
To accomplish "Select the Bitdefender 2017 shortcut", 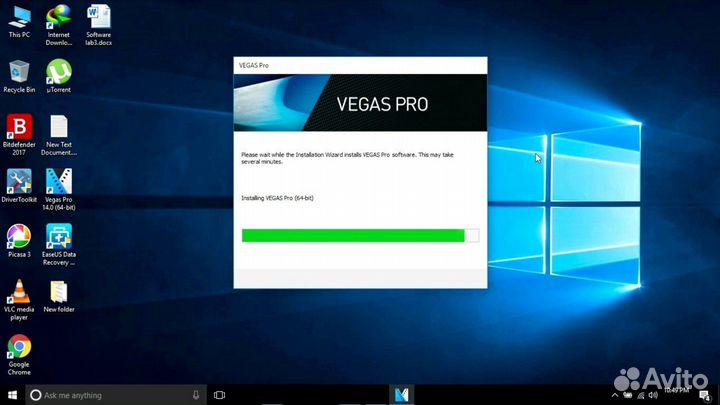I will tap(19, 135).
